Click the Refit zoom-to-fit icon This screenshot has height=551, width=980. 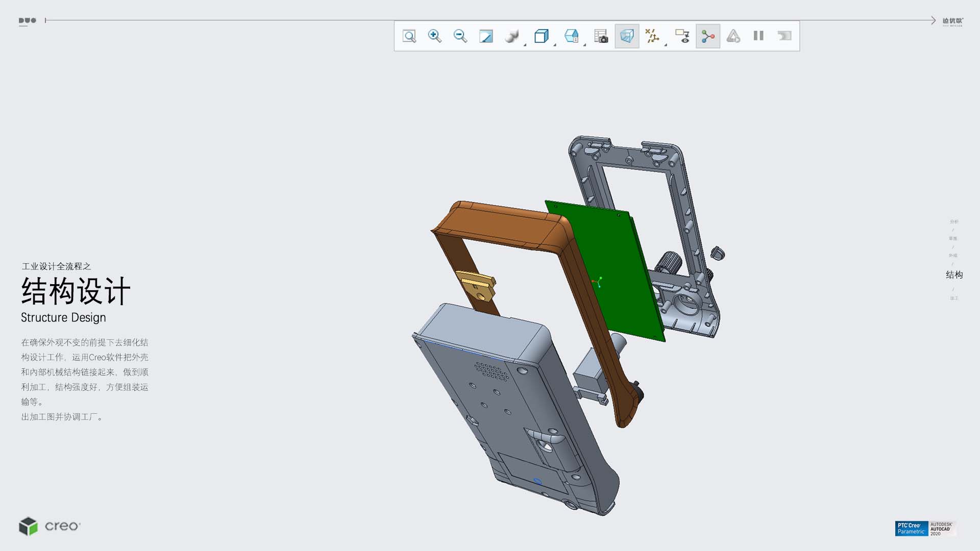[409, 36]
